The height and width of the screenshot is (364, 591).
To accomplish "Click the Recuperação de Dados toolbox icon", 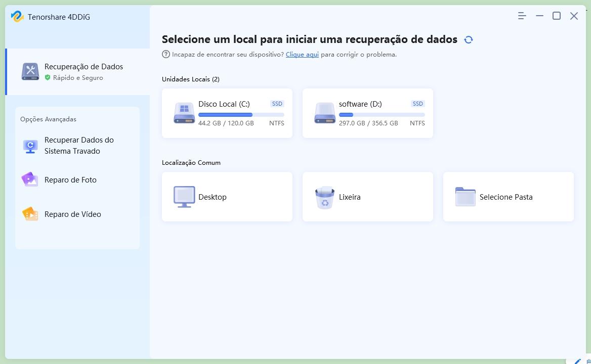I will click(x=30, y=72).
